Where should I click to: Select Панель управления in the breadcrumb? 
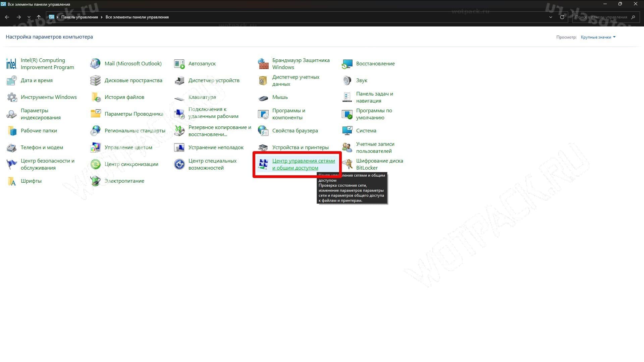pyautogui.click(x=79, y=17)
